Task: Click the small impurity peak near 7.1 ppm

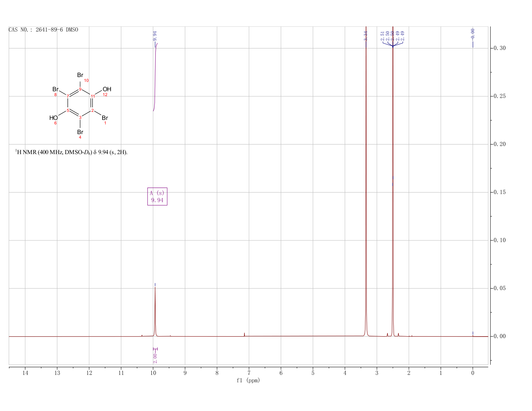Action: pos(244,334)
